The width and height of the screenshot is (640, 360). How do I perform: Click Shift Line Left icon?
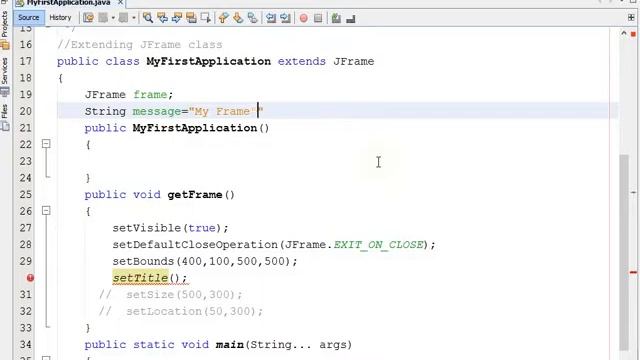(x=271, y=18)
